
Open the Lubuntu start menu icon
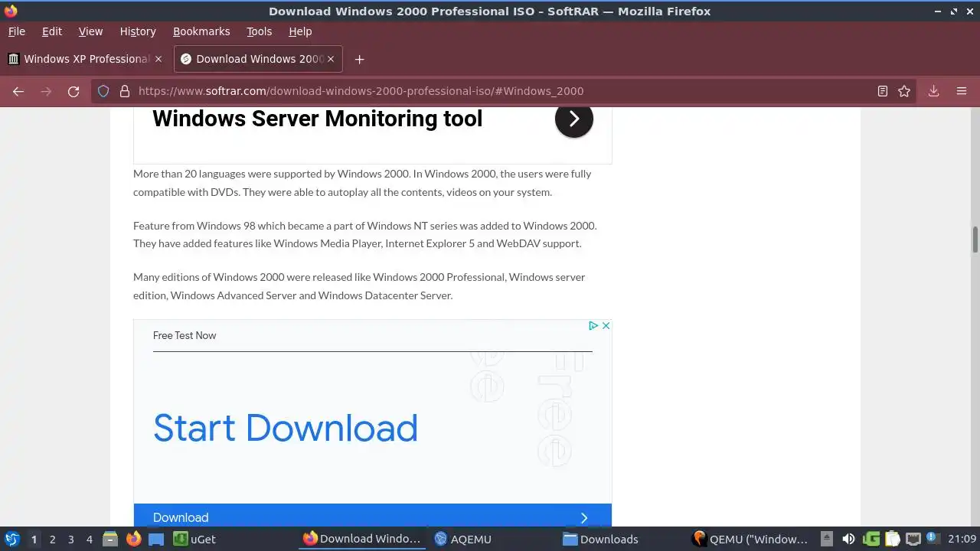(x=11, y=539)
